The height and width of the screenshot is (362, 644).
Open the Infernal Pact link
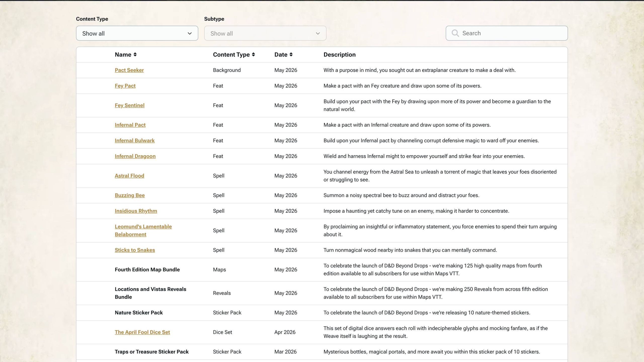pos(130,125)
